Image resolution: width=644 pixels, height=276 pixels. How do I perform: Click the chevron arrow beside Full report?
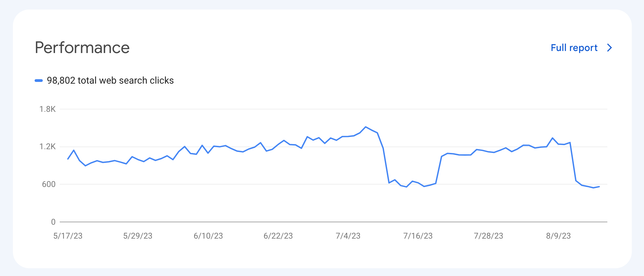point(609,48)
